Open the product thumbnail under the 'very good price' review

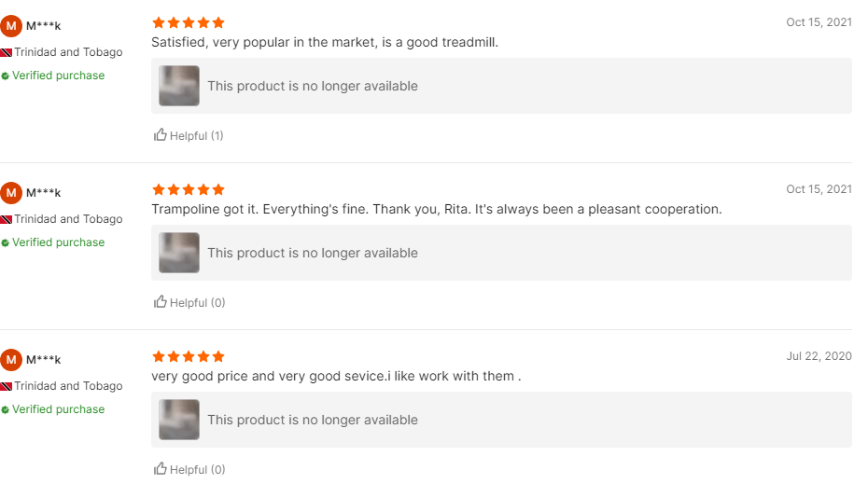tap(179, 420)
